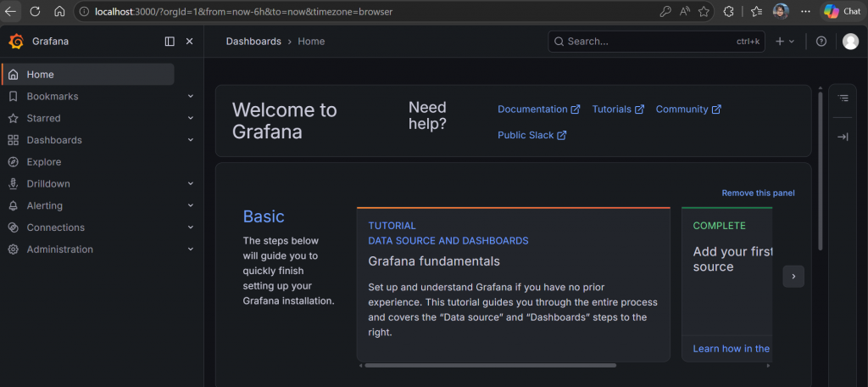Open Administration in the sidebar
Screen dimensions: 868x387
pyautogui.click(x=60, y=250)
